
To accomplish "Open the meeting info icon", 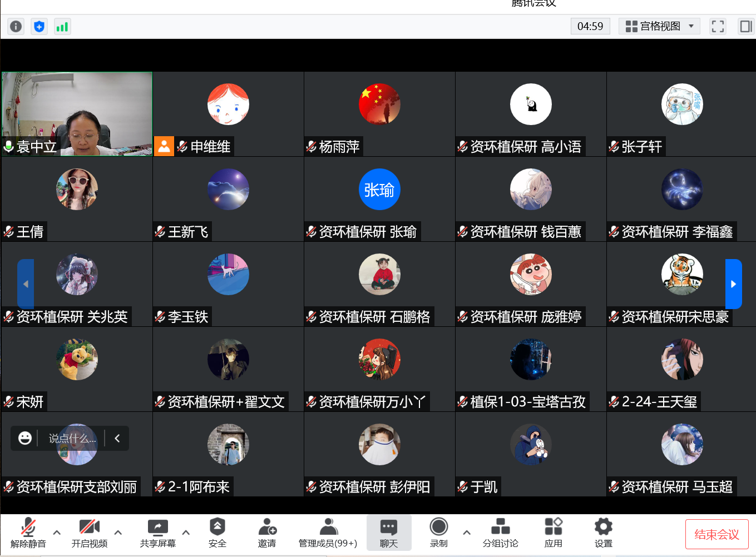I will tap(16, 26).
